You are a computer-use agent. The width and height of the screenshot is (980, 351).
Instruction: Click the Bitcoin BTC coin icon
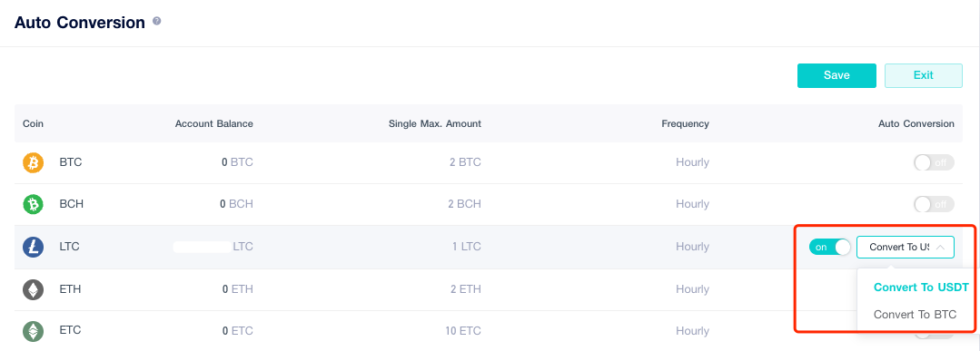[x=33, y=162]
